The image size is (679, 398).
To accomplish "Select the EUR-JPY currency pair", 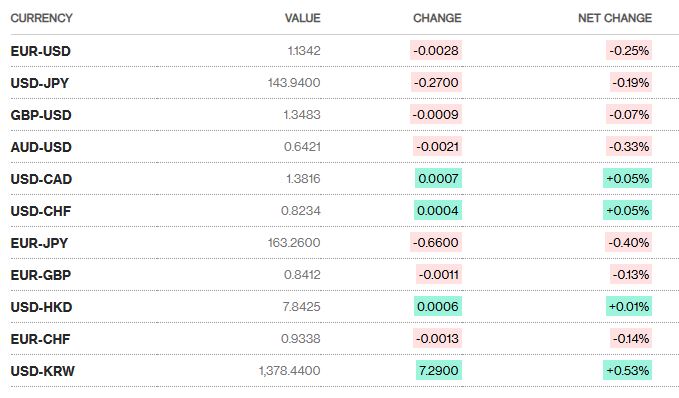I will [39, 243].
